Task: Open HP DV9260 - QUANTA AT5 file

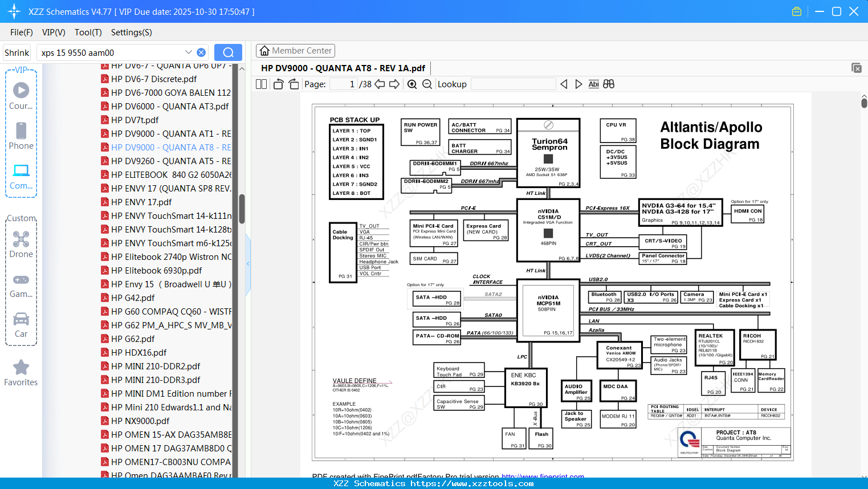Action: point(166,161)
